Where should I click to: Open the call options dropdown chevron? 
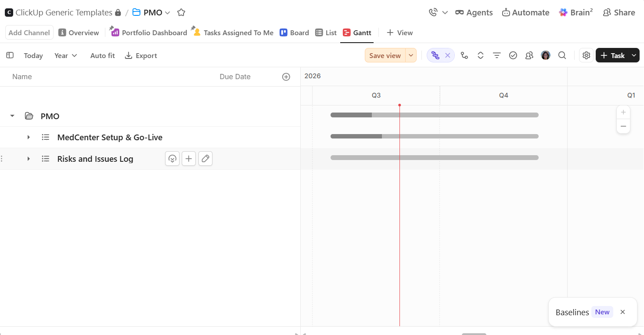(x=445, y=13)
